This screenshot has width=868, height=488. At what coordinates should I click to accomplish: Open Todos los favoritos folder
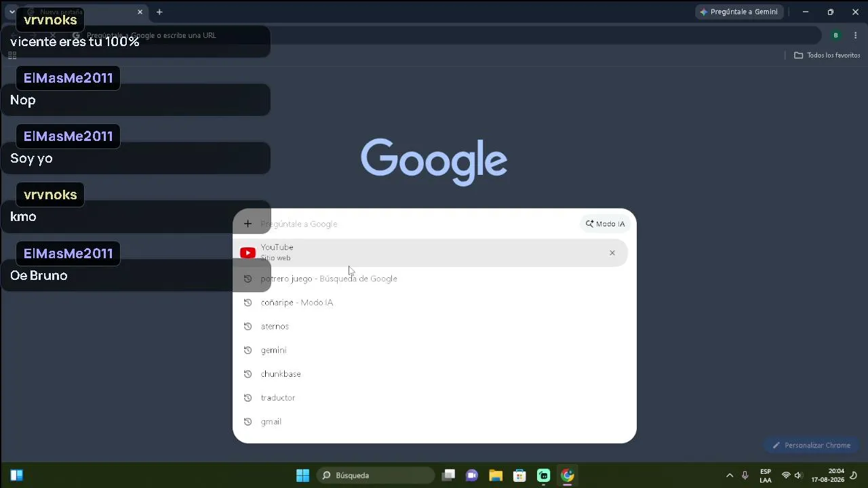click(x=827, y=55)
